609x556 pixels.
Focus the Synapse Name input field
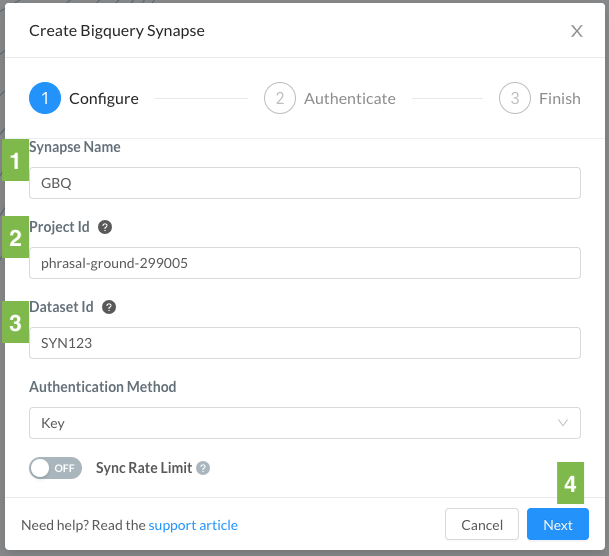coord(305,183)
